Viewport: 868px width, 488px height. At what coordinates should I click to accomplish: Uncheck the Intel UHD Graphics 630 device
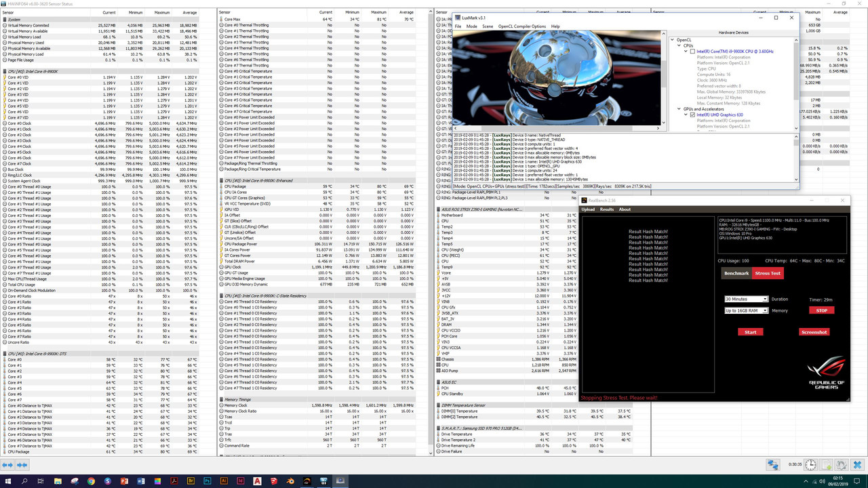[692, 115]
